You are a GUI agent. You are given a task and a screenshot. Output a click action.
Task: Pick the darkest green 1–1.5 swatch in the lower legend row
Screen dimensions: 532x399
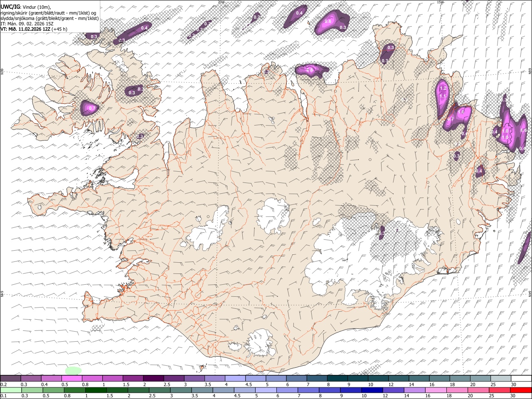coord(96,390)
